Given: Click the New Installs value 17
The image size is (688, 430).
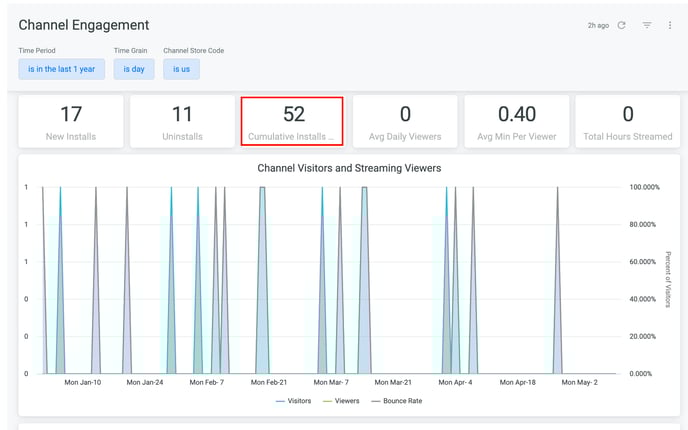Looking at the screenshot, I should tap(71, 115).
